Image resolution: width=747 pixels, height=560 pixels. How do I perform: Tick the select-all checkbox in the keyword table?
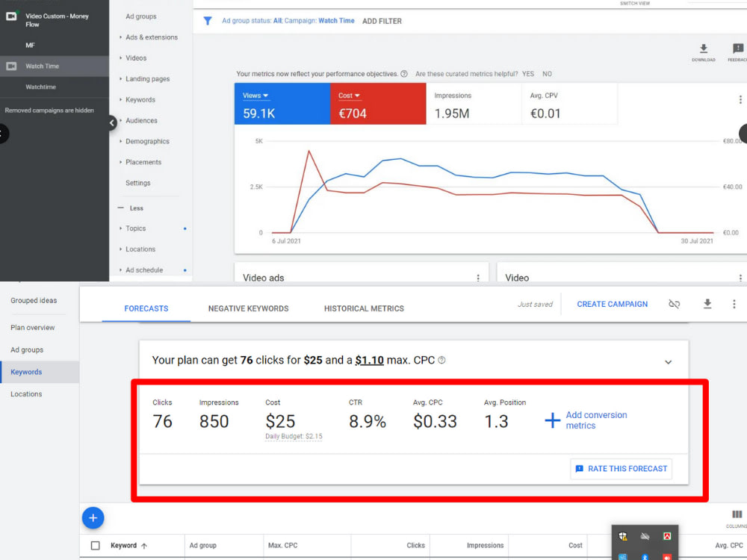point(96,546)
